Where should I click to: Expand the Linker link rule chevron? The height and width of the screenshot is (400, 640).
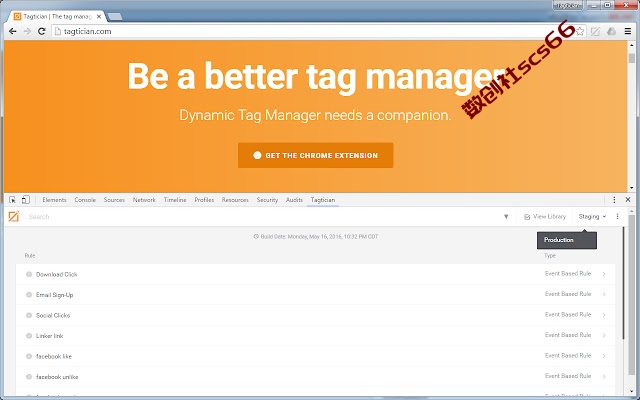click(604, 335)
